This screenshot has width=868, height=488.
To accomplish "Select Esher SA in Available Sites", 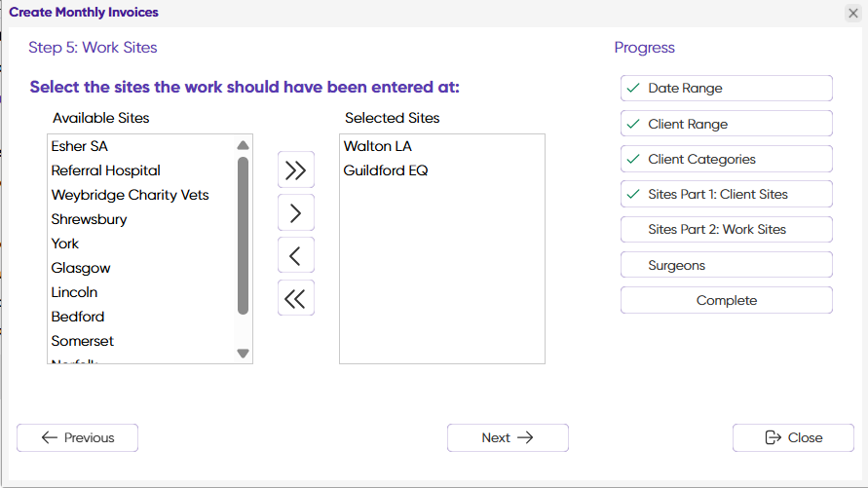I will [141, 146].
